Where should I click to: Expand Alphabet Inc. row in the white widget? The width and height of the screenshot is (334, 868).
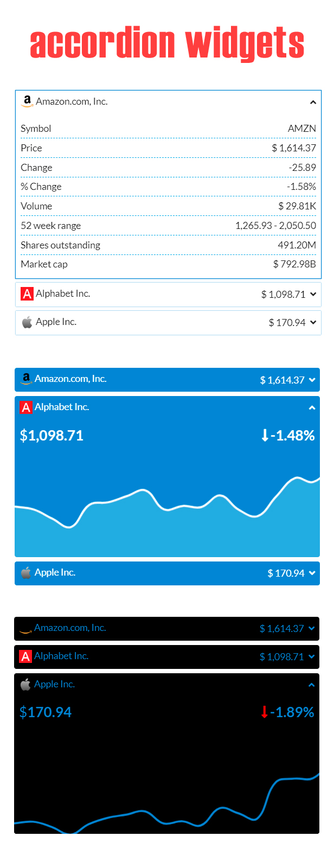[313, 295]
